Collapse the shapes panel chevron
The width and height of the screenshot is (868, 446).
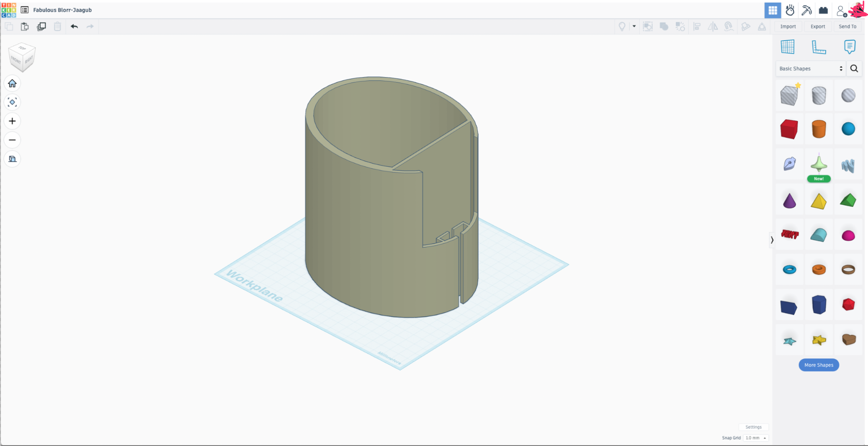coord(772,240)
